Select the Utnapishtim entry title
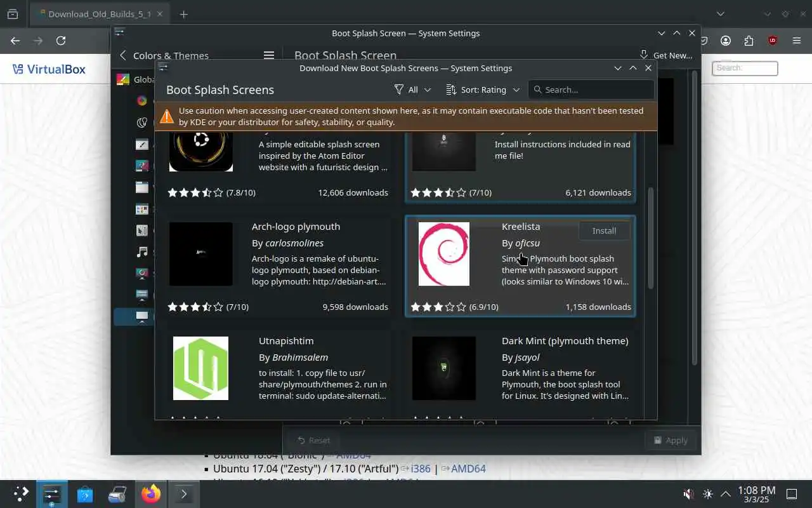Viewport: 812px width, 508px height. [286, 341]
